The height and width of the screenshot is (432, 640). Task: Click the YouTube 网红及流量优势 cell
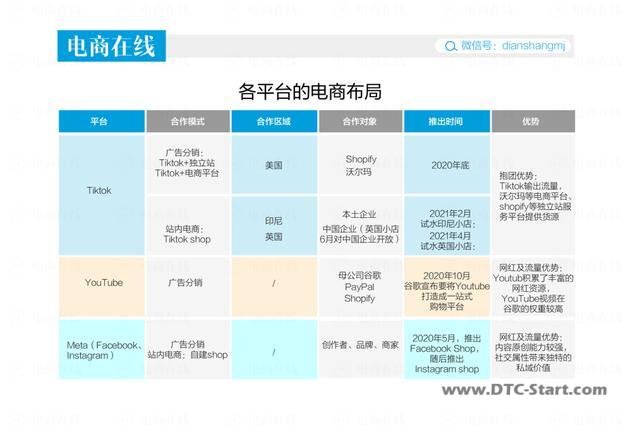pyautogui.click(x=533, y=287)
